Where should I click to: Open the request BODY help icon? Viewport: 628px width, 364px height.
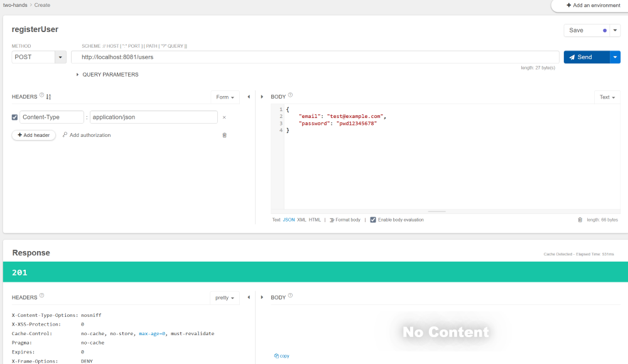(290, 95)
